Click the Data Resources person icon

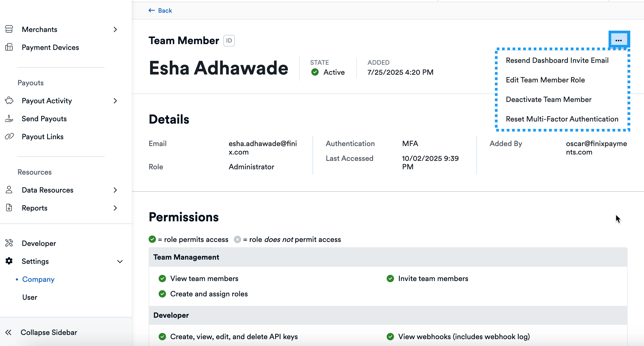(9, 190)
